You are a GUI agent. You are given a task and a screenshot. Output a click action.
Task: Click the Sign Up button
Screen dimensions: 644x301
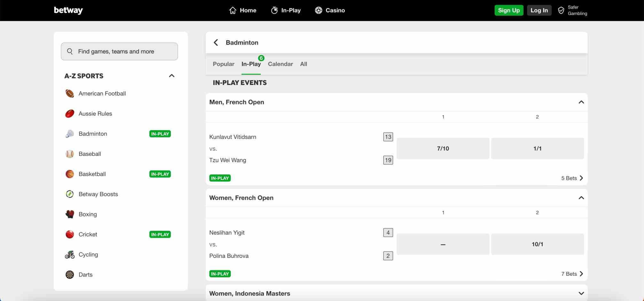coord(509,10)
